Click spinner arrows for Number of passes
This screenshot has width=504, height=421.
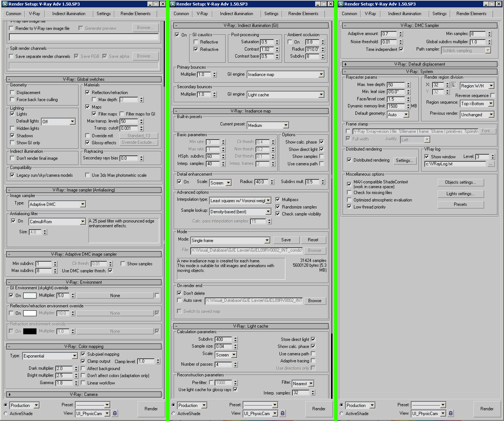point(236,365)
